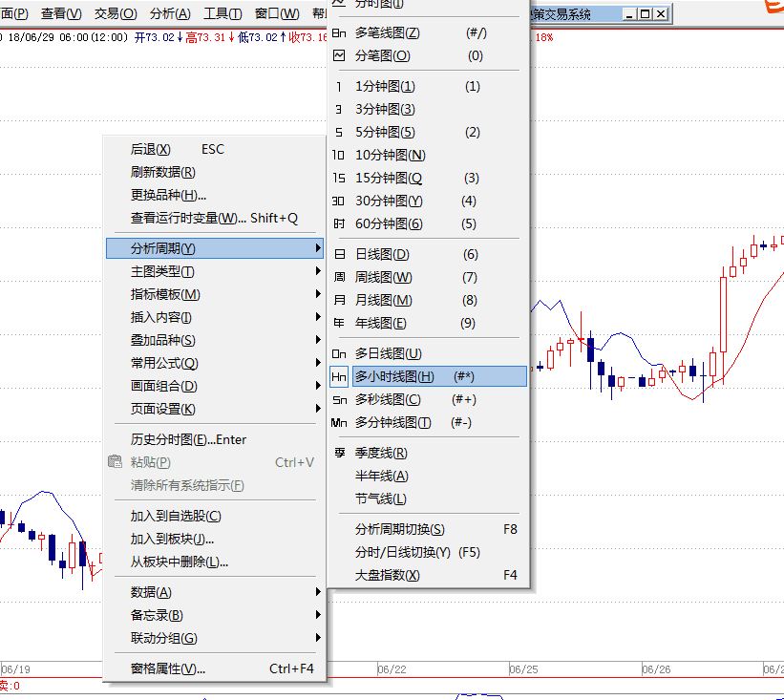
Task: Open the 分析 menu in menu bar
Action: (170, 13)
